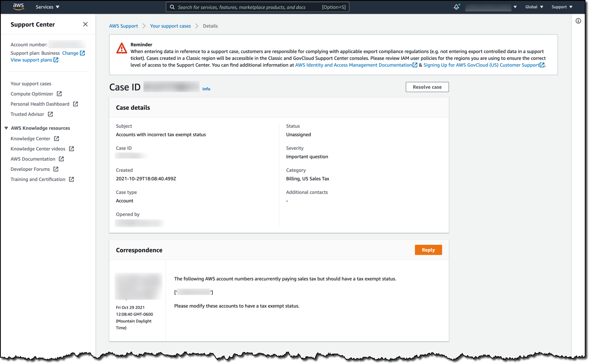Open View support plans link
Screen dimensions: 589x364
[x=31, y=60]
